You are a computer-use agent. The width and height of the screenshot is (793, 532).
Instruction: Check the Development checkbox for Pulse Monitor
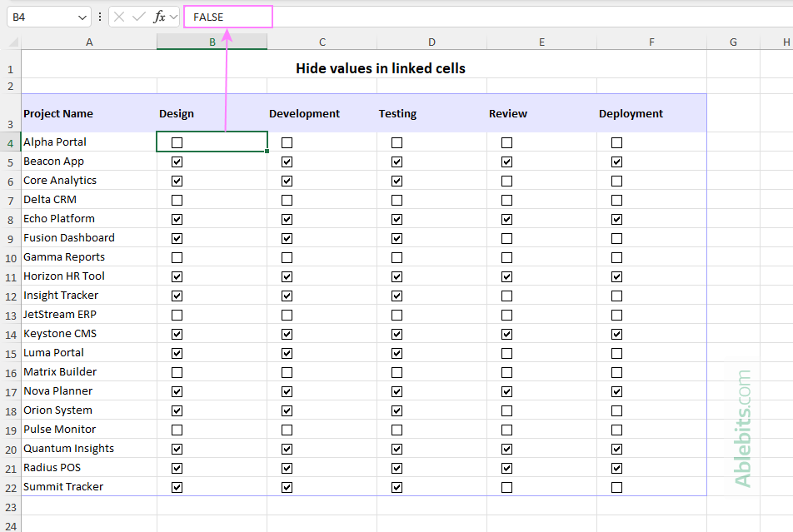click(x=287, y=430)
